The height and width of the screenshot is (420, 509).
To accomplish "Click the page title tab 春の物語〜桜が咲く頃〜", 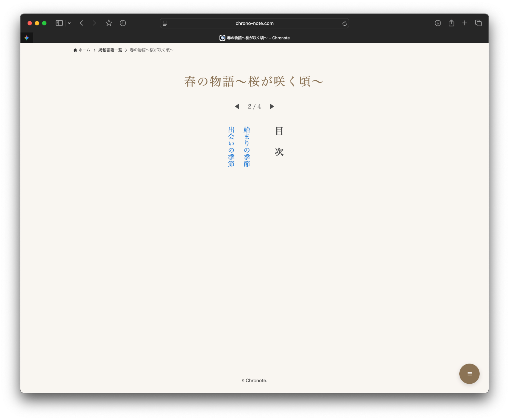I will 255,38.
